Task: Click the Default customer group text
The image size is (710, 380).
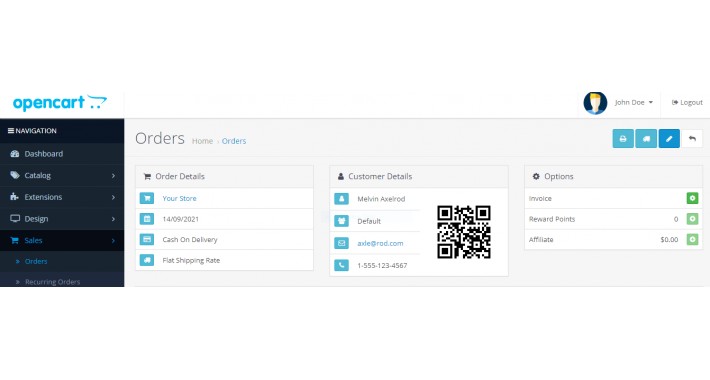Action: pos(369,221)
